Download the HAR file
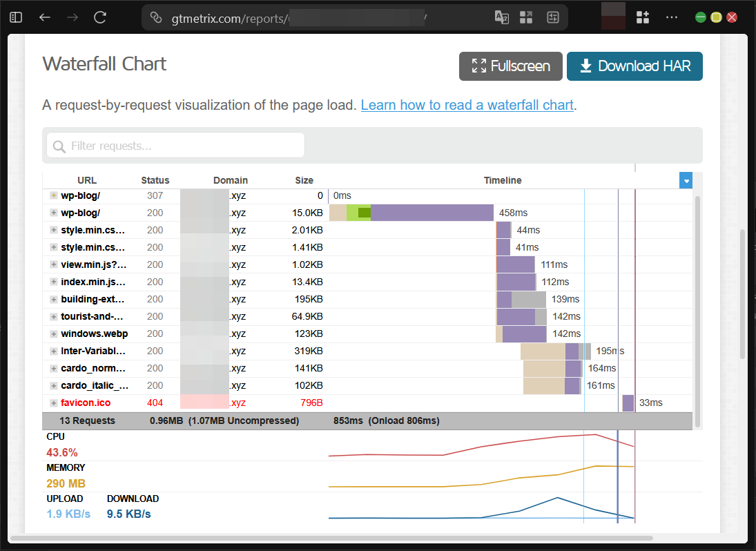This screenshot has height=551, width=756. pyautogui.click(x=634, y=66)
